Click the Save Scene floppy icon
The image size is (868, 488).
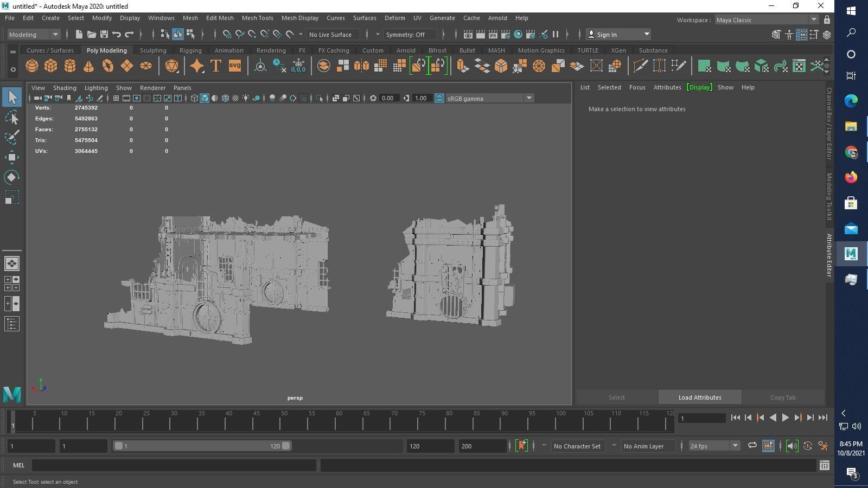pyautogui.click(x=104, y=34)
